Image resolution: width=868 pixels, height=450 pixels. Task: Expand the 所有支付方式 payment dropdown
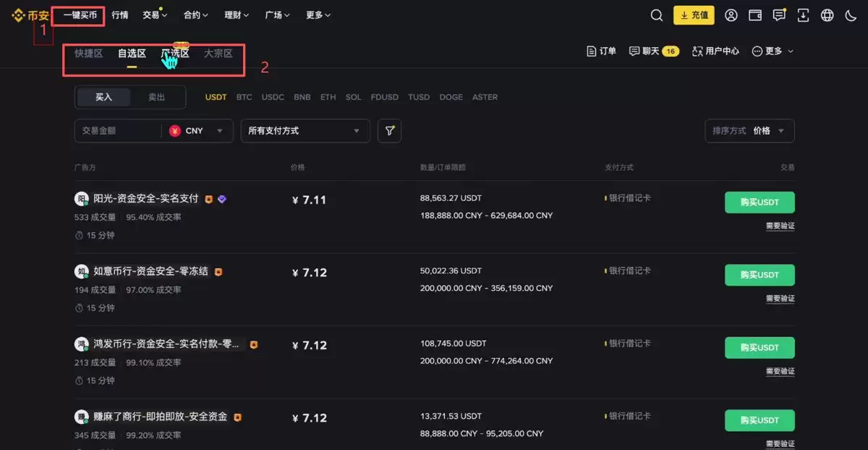305,131
